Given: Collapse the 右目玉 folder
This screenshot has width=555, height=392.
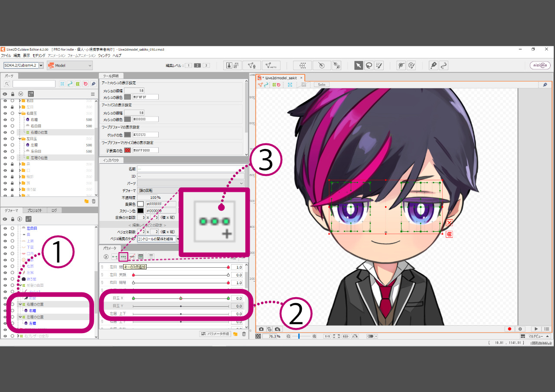Looking at the screenshot, I should tap(20, 113).
